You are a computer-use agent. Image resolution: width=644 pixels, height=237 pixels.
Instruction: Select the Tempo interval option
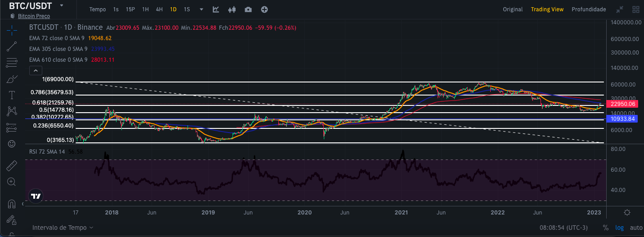[x=98, y=9]
